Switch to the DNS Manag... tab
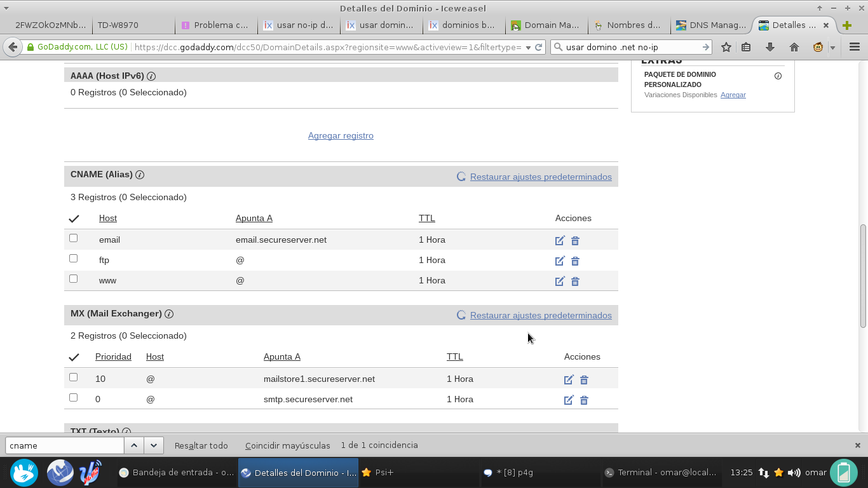 pos(710,25)
